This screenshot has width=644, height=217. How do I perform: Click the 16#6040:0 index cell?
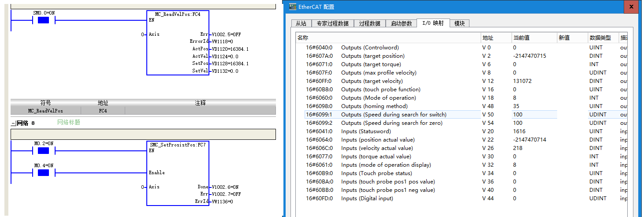(319, 48)
